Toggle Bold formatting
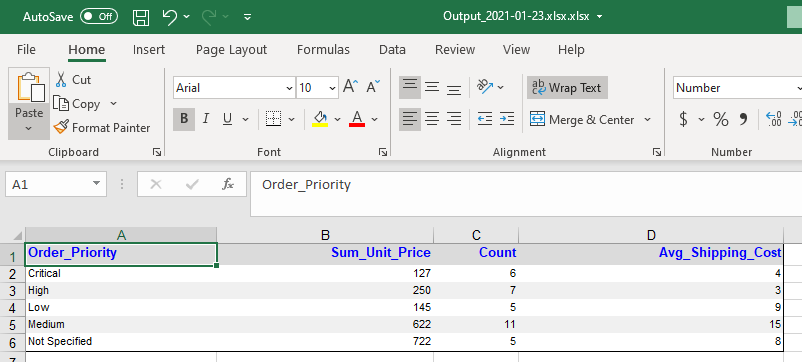Image resolution: width=802 pixels, height=362 pixels. click(184, 119)
